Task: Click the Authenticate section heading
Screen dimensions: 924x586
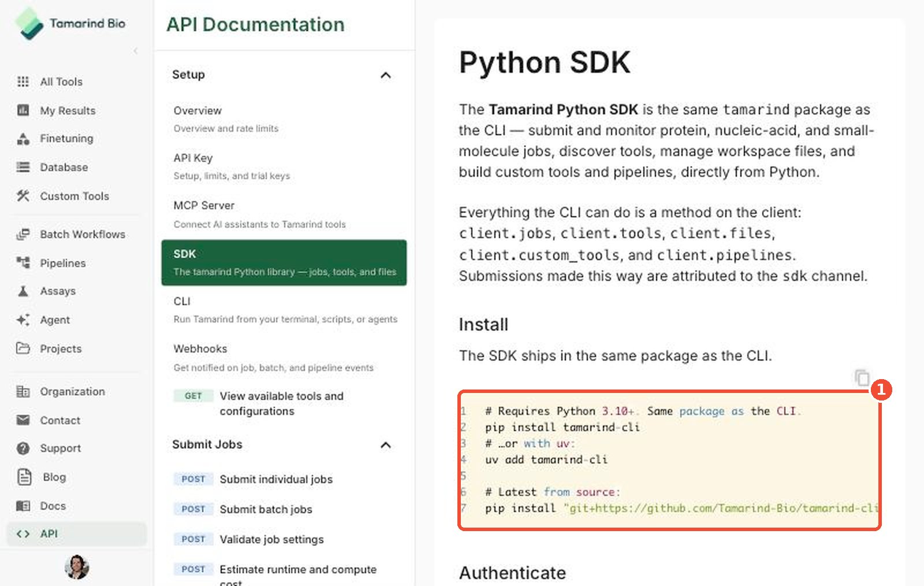Action: (x=512, y=573)
